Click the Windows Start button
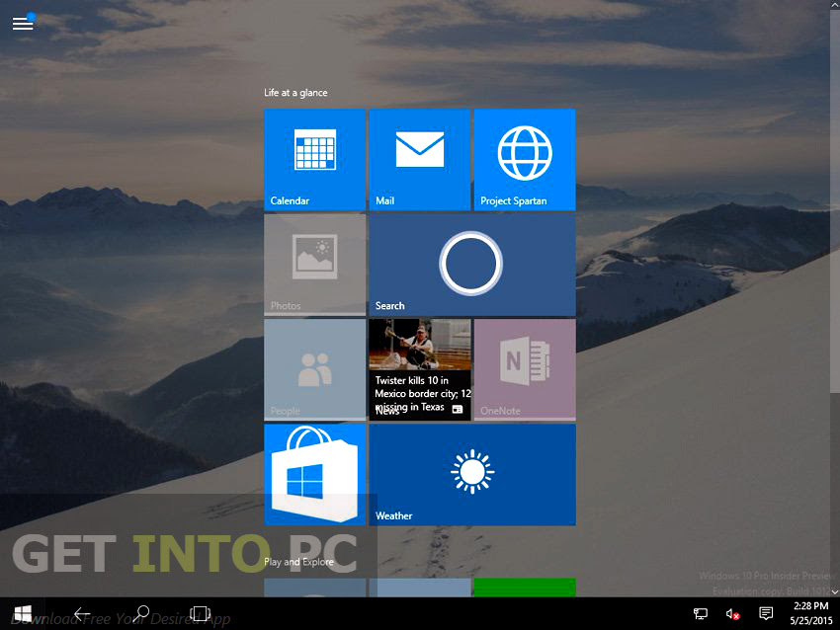 pos(23,613)
